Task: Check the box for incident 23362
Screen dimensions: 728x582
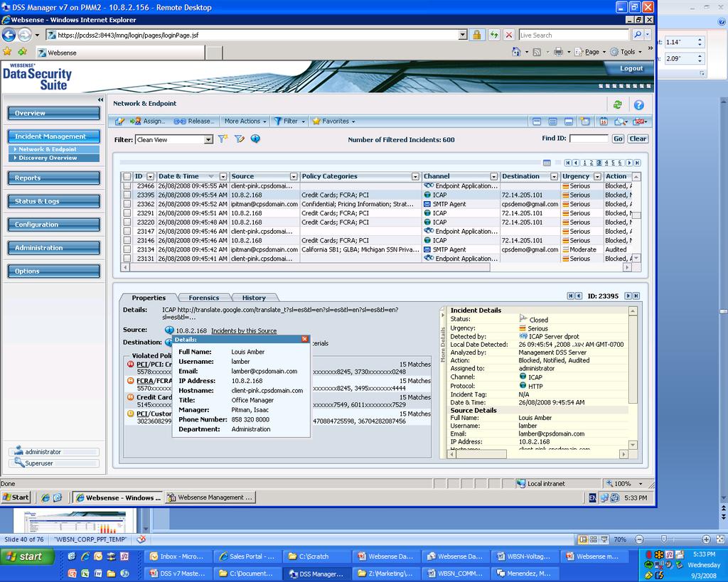Action: [x=127, y=204]
